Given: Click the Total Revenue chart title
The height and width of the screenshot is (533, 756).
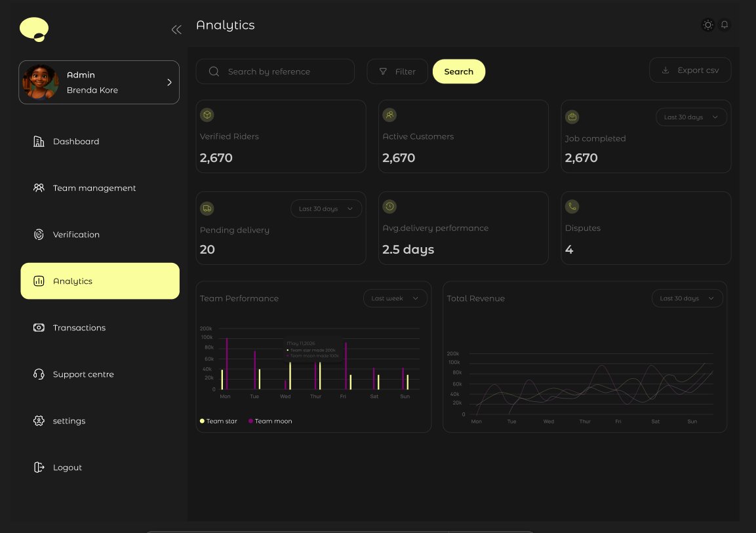Looking at the screenshot, I should coord(476,298).
